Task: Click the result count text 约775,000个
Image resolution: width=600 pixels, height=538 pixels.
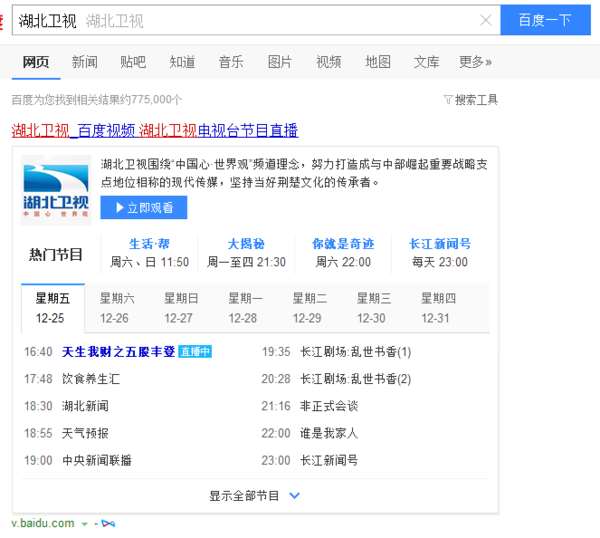Action: [x=152, y=100]
